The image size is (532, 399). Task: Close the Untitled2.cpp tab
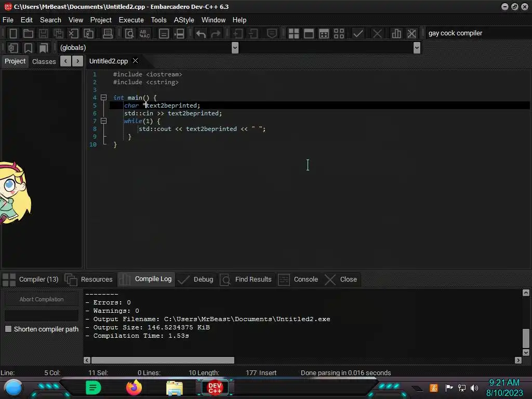136,61
